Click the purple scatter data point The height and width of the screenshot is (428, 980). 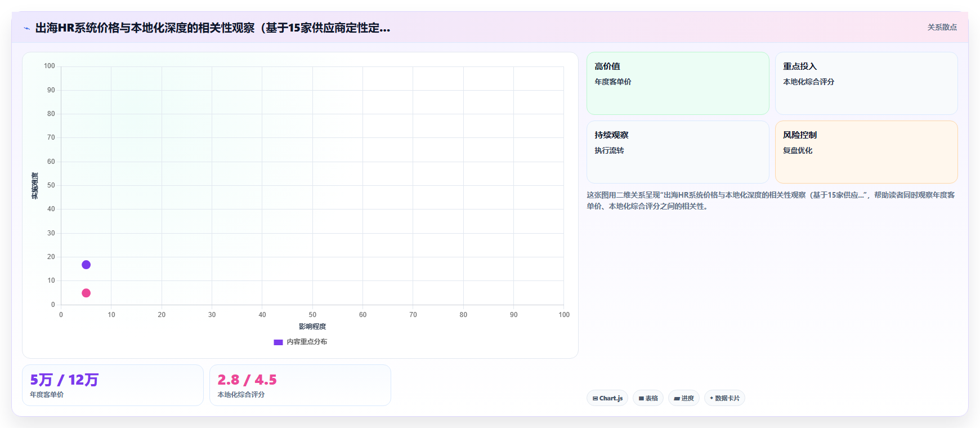pos(86,265)
